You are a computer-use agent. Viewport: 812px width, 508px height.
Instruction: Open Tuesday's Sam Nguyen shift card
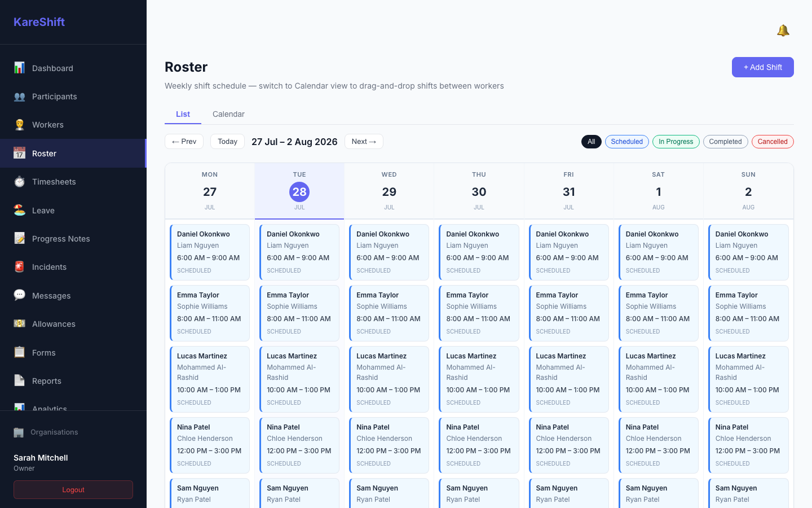point(299,493)
